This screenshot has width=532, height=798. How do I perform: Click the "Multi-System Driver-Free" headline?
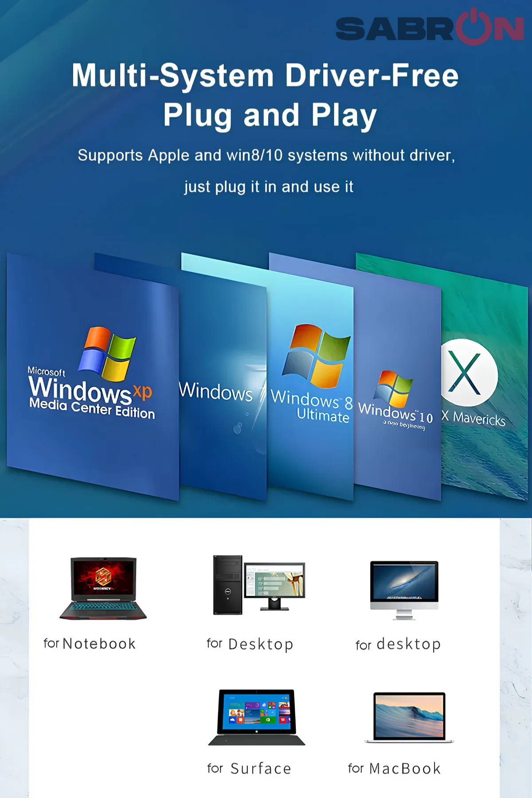pos(265,75)
